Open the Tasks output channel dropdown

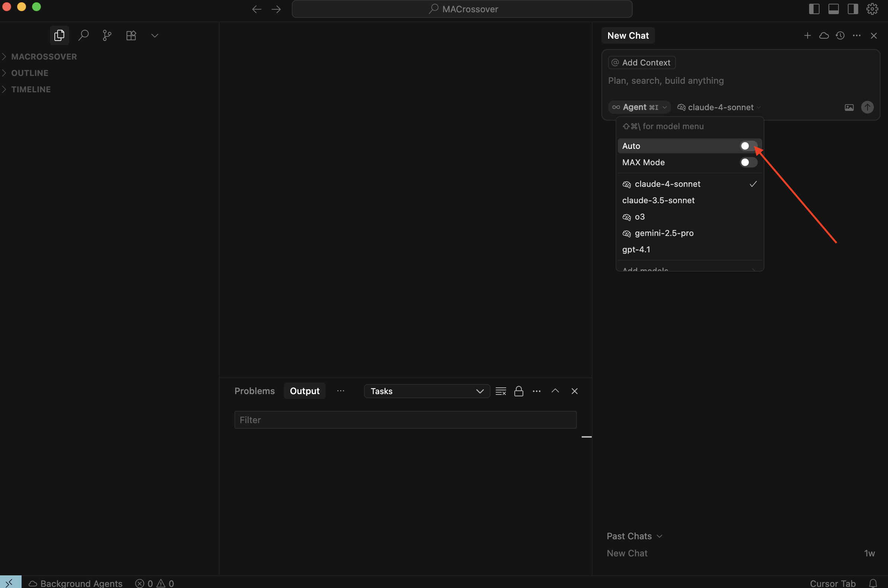click(x=427, y=391)
